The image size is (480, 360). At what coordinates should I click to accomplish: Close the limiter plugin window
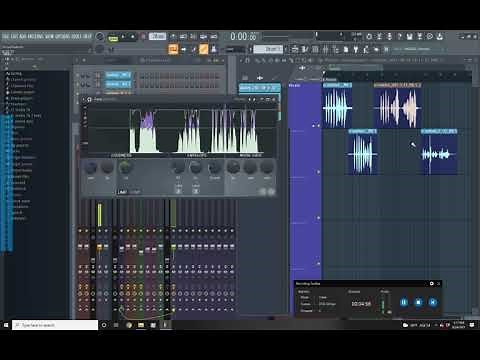[274, 99]
